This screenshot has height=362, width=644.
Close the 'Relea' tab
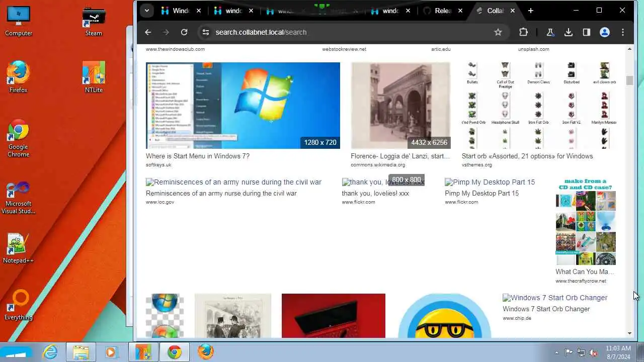pos(460,11)
